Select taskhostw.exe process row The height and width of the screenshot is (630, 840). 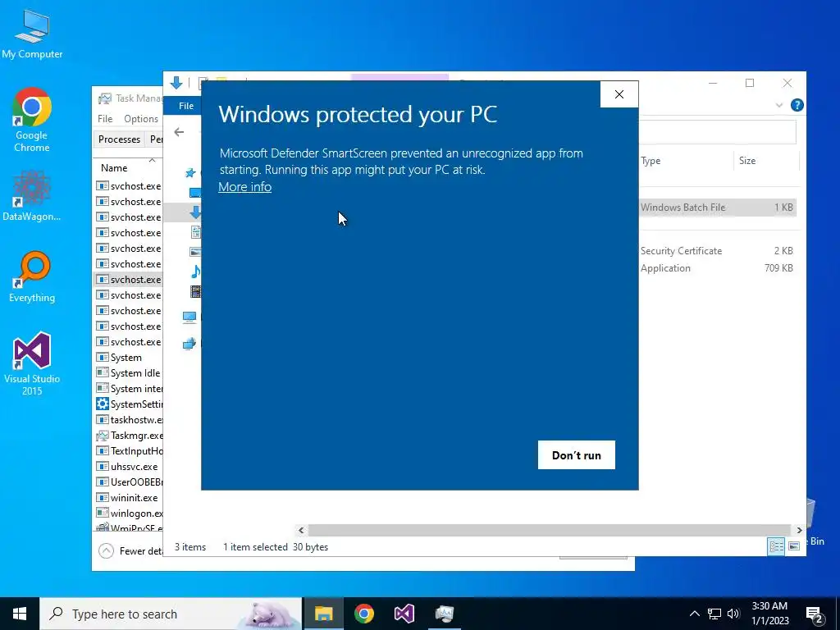(x=129, y=419)
